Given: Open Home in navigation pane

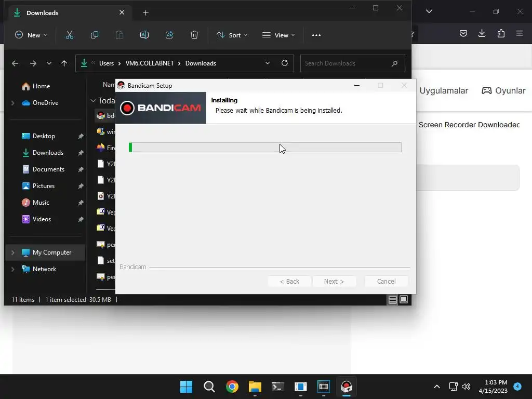Looking at the screenshot, I should [x=41, y=86].
